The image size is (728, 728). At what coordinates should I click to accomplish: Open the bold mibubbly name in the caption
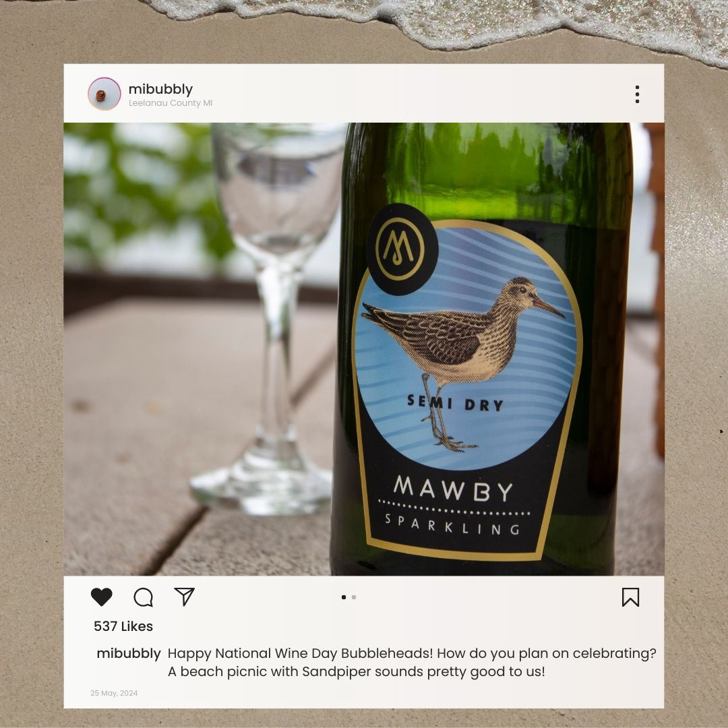click(x=129, y=653)
